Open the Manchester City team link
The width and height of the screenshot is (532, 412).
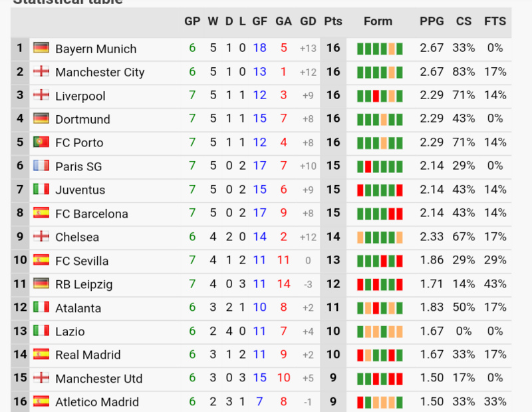pyautogui.click(x=100, y=72)
